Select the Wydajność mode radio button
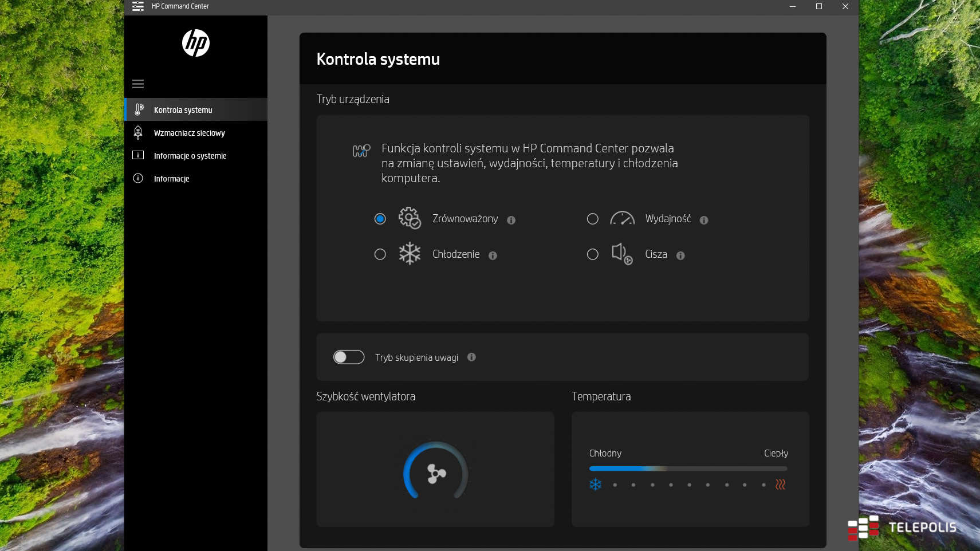Image resolution: width=980 pixels, height=551 pixels. click(x=593, y=219)
